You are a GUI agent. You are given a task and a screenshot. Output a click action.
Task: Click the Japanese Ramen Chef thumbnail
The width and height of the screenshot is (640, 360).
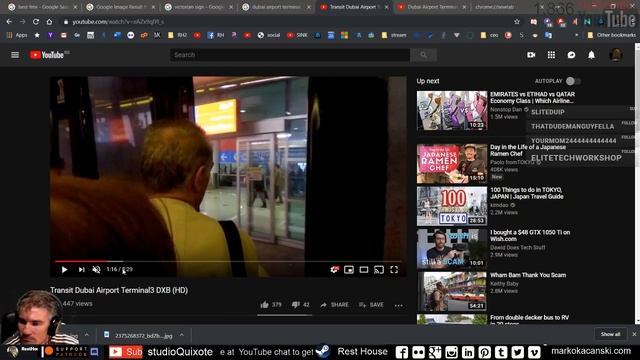pyautogui.click(x=452, y=164)
